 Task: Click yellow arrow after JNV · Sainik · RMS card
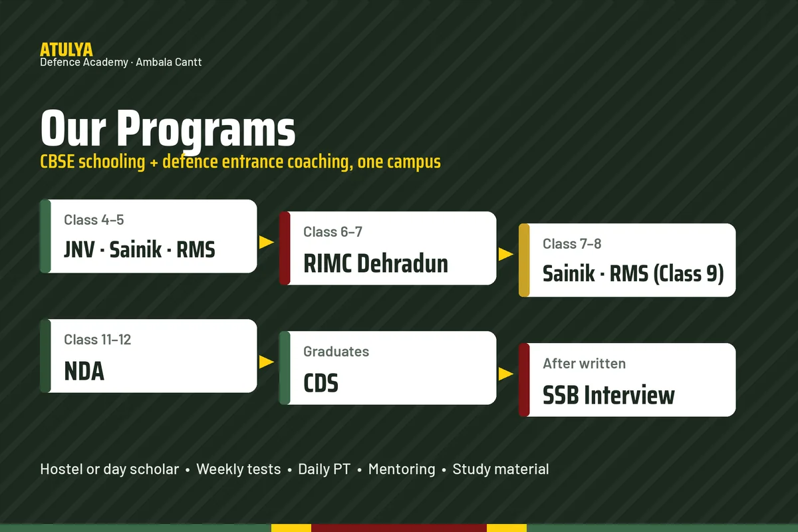[267, 242]
